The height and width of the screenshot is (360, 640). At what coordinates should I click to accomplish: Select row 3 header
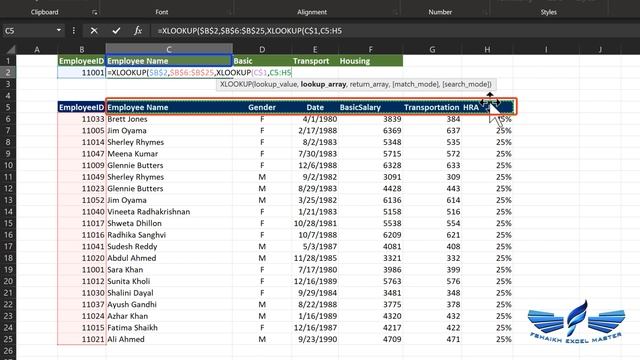click(x=8, y=84)
